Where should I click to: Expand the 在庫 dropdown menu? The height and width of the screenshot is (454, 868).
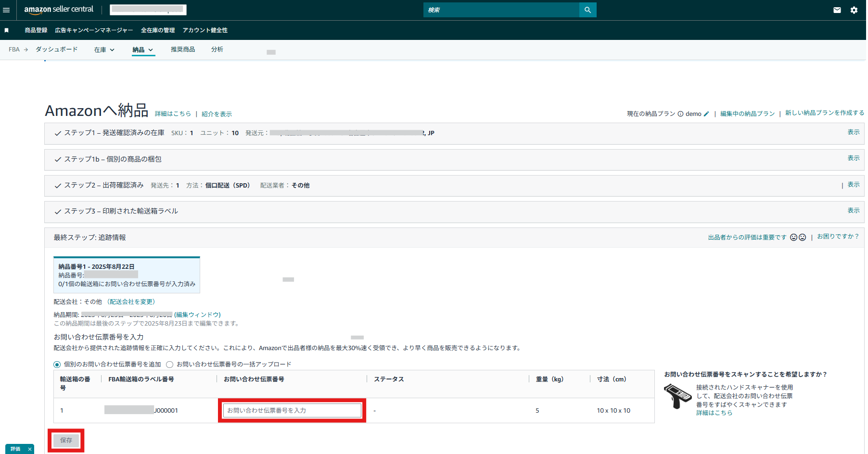(x=104, y=50)
